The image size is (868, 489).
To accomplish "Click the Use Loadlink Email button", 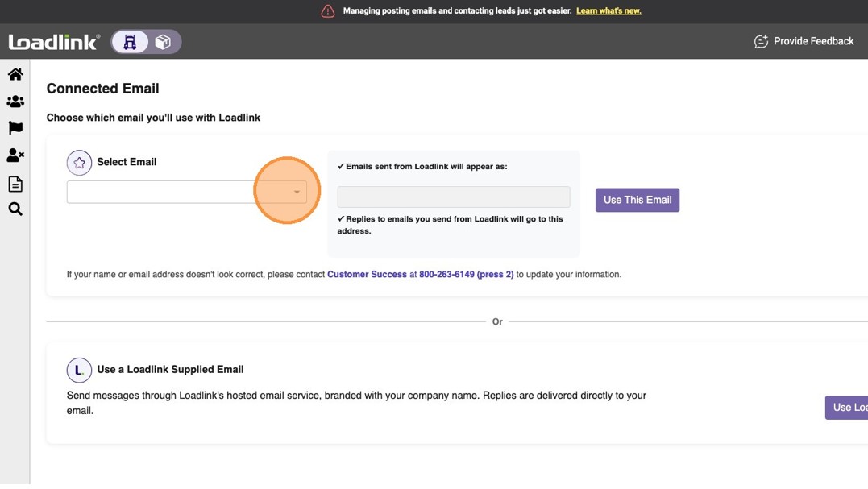I will pyautogui.click(x=846, y=408).
